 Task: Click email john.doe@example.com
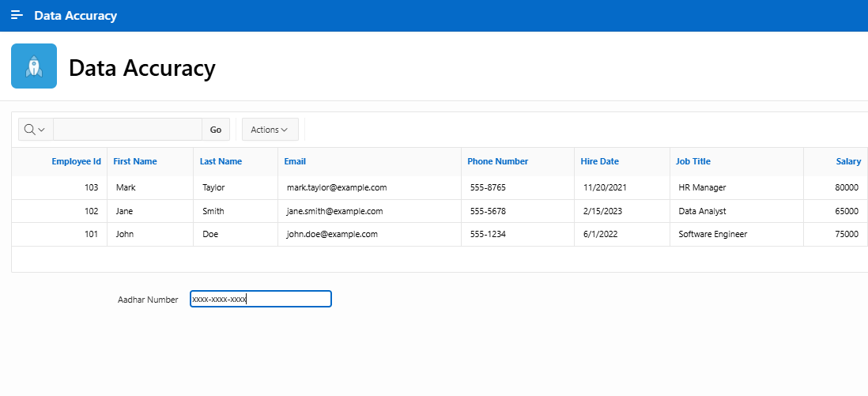click(332, 234)
